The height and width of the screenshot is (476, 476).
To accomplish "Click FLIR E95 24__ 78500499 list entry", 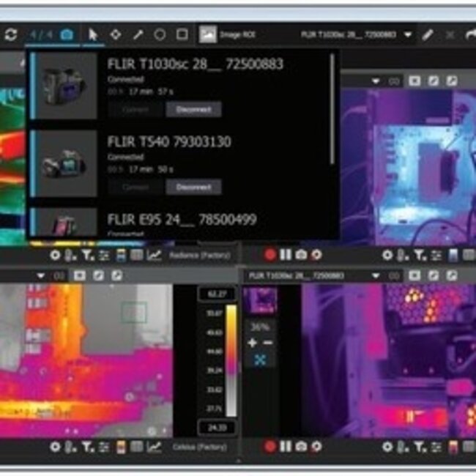I will [x=182, y=220].
